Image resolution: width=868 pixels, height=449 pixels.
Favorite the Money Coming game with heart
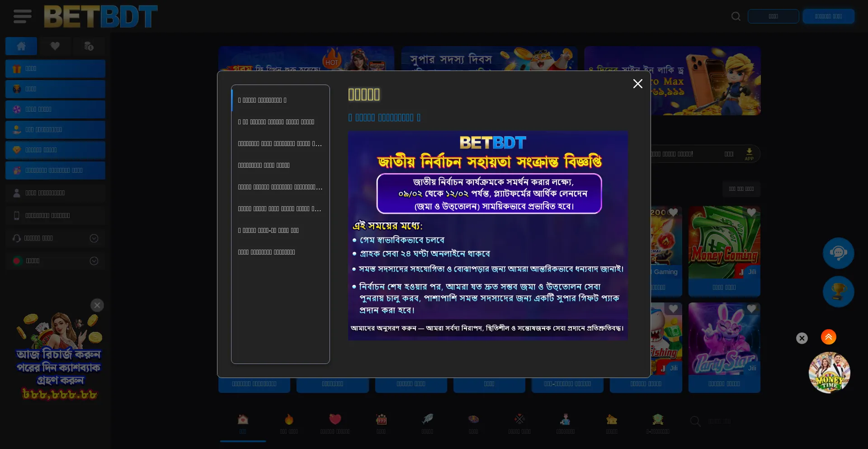pyautogui.click(x=751, y=213)
